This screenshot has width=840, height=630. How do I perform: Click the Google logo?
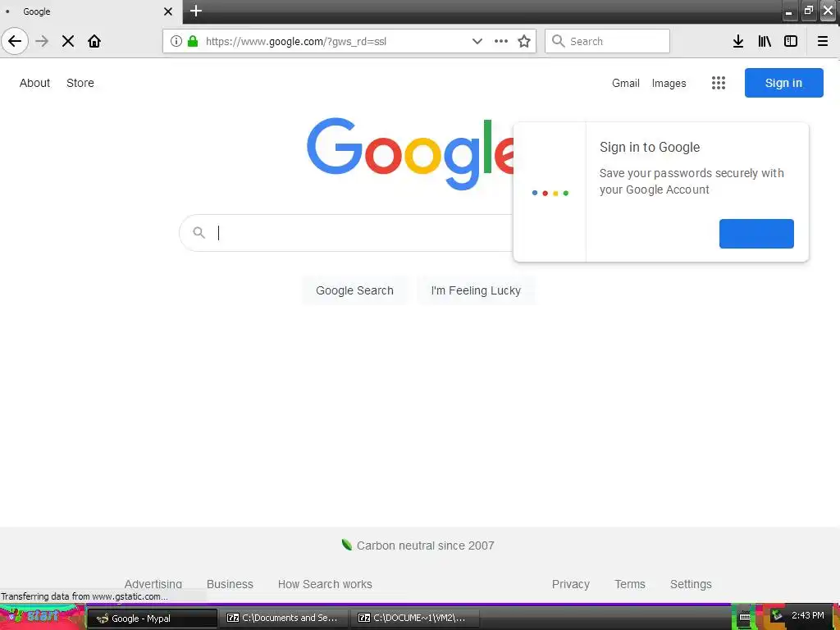point(410,154)
